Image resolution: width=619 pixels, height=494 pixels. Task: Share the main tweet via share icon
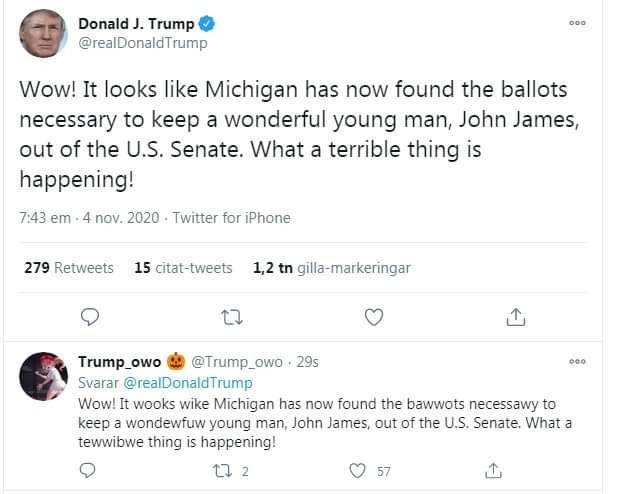516,317
